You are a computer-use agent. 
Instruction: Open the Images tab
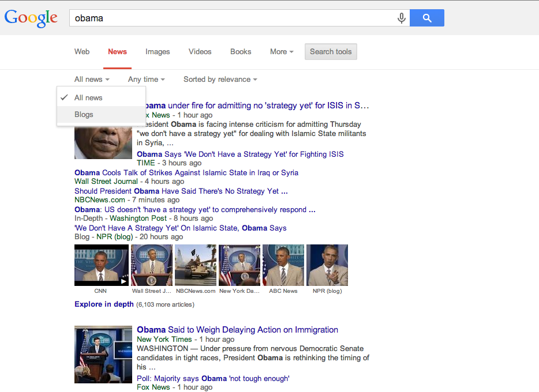[x=158, y=51]
